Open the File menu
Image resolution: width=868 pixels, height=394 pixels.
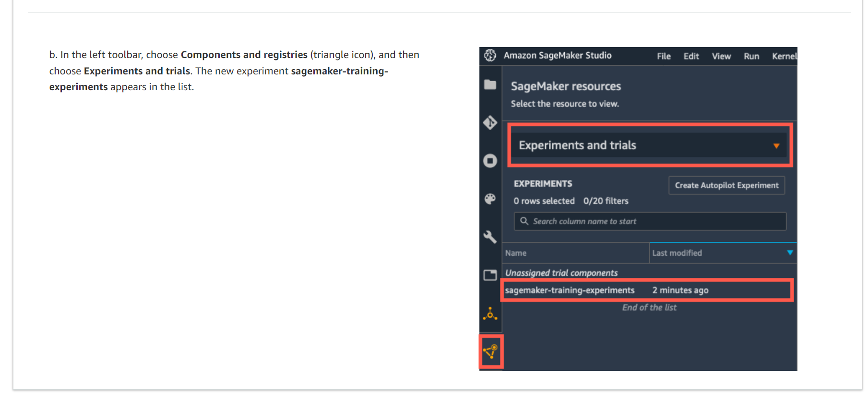(664, 56)
